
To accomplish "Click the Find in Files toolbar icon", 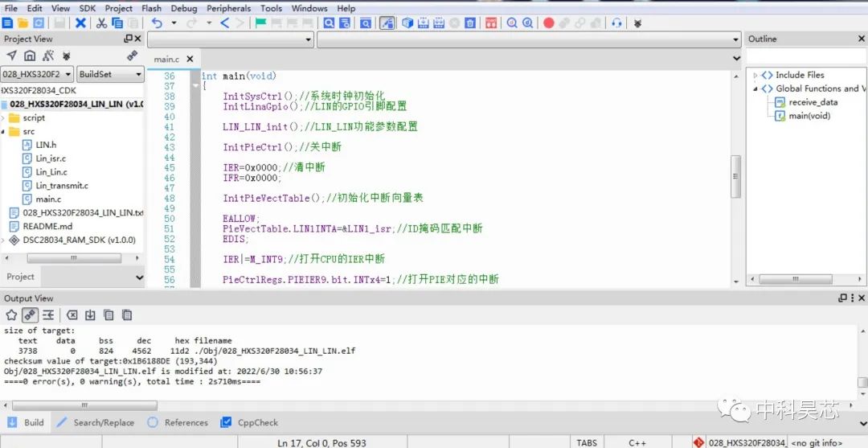I will point(344,23).
